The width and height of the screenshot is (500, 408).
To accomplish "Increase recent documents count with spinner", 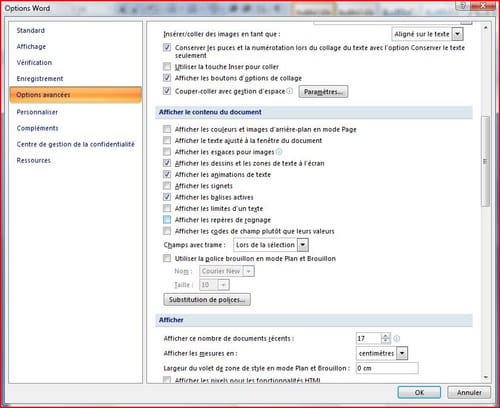I will (385, 336).
